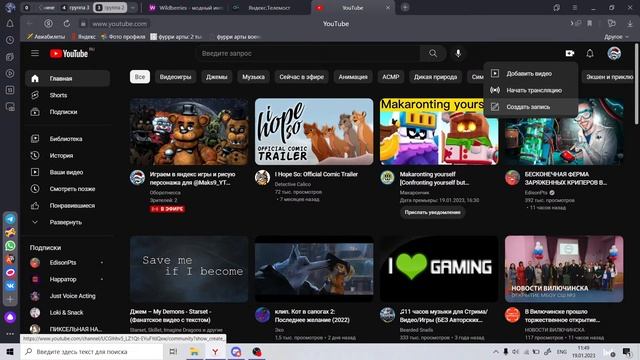
Task: Open the Just Voice Acting subscription channel
Action: pyautogui.click(x=67, y=296)
